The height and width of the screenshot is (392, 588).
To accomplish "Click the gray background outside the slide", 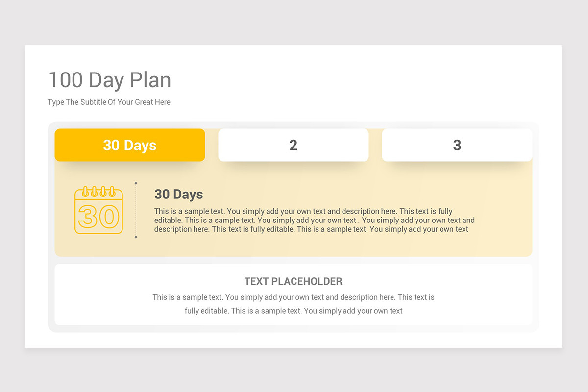I will (294, 22).
